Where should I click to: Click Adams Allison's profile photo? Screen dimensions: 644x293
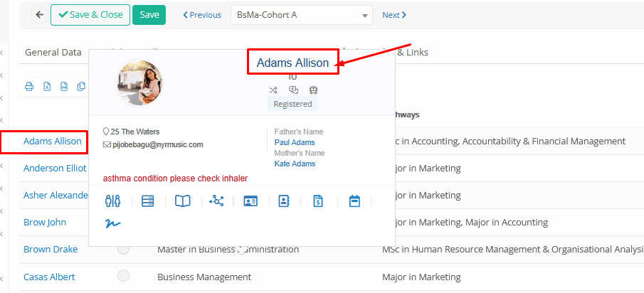click(139, 82)
